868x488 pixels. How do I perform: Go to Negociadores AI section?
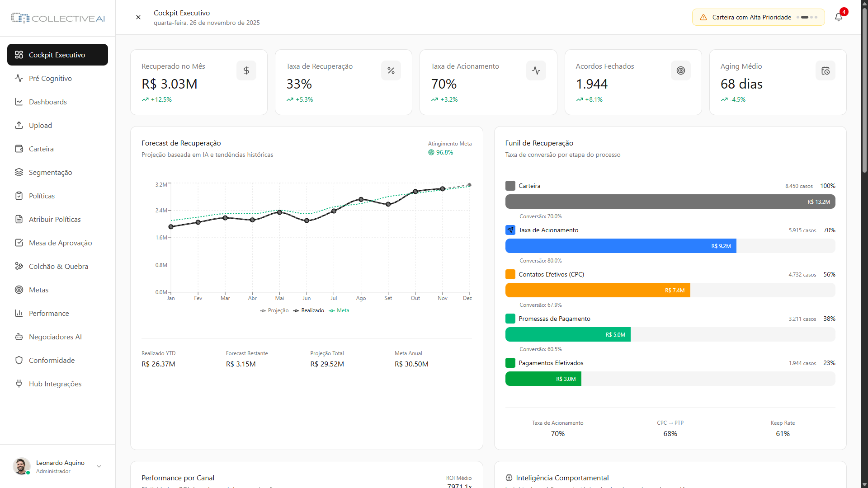[55, 337]
